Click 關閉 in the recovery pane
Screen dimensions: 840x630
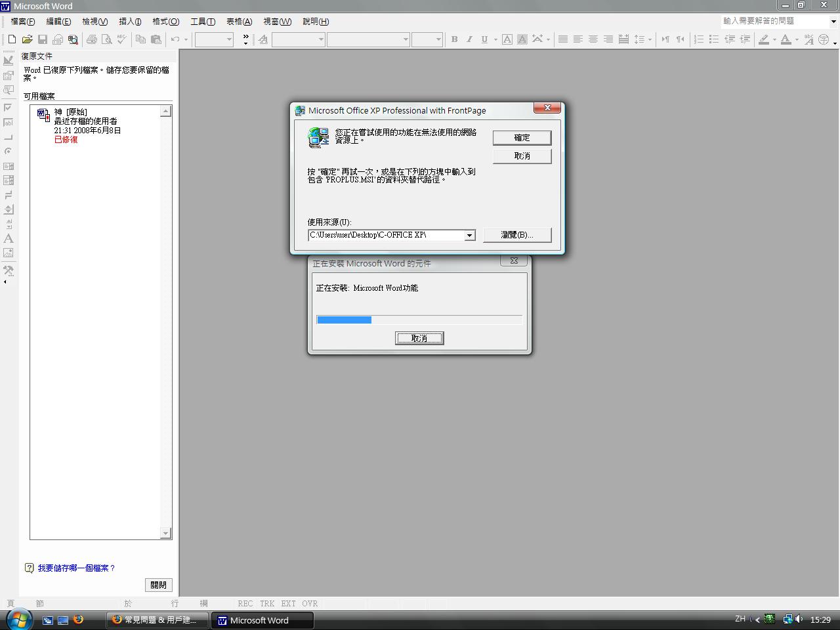[x=158, y=585]
